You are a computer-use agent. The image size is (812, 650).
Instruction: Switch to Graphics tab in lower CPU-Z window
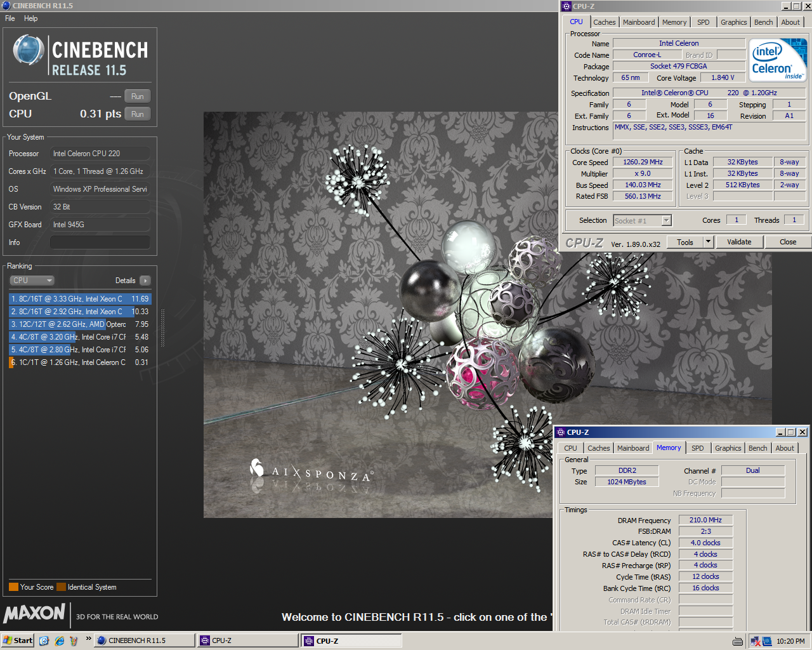pos(728,448)
